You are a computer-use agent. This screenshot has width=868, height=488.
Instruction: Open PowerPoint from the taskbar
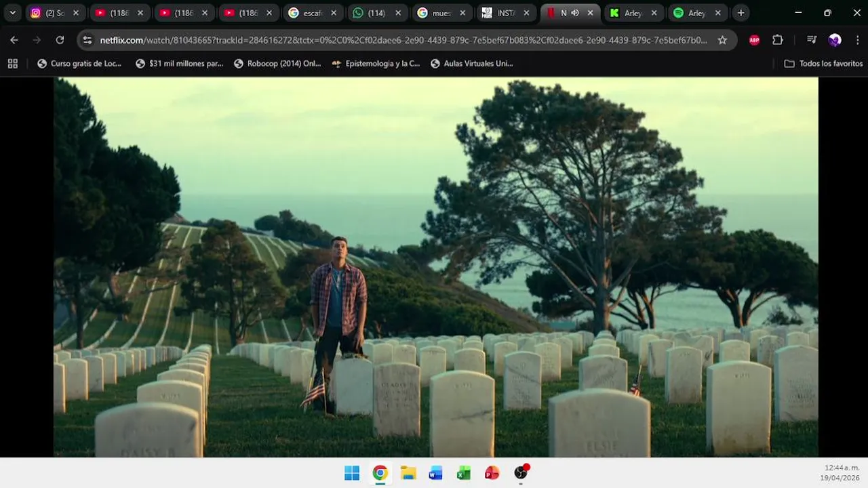pos(492,473)
